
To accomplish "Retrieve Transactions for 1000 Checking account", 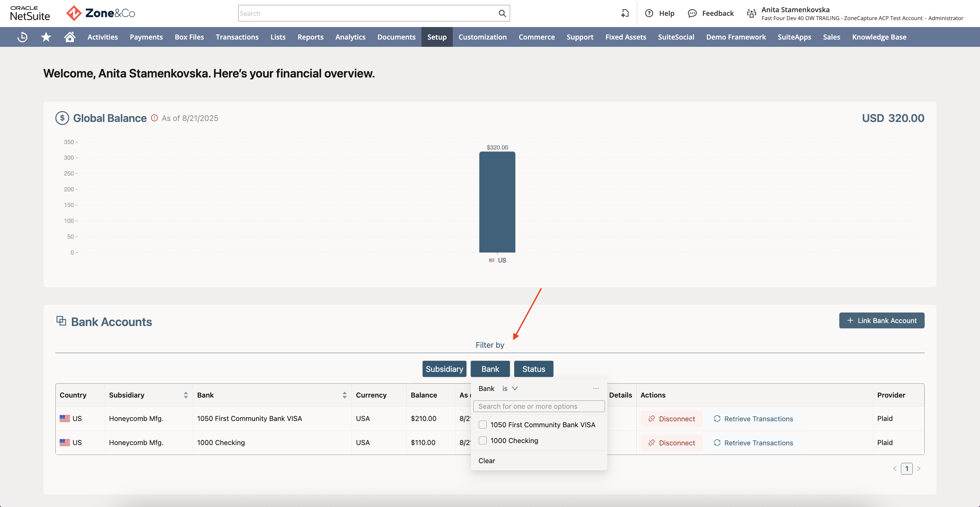I will point(753,443).
